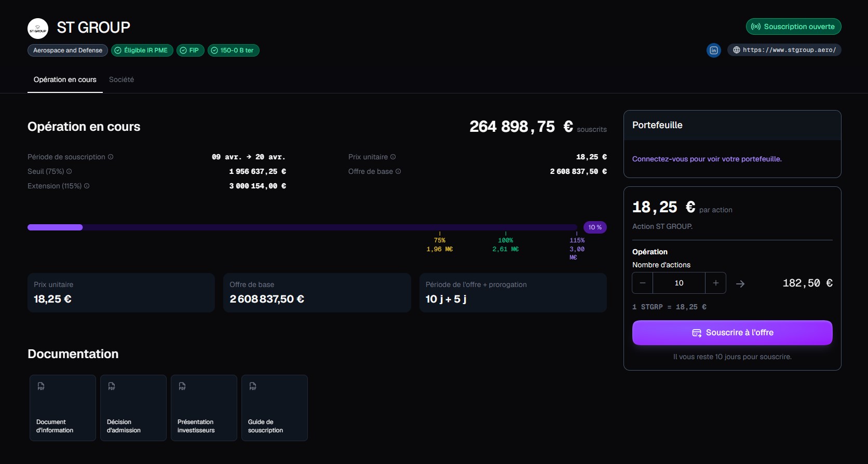Click Connectez-vous pour voir votre portefeuille link
This screenshot has height=464, width=868.
pyautogui.click(x=707, y=159)
